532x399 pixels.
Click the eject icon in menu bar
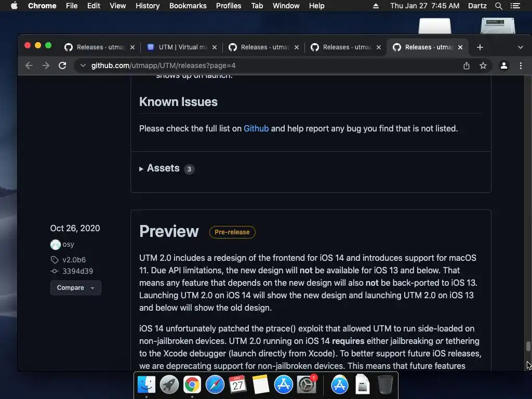point(376,6)
